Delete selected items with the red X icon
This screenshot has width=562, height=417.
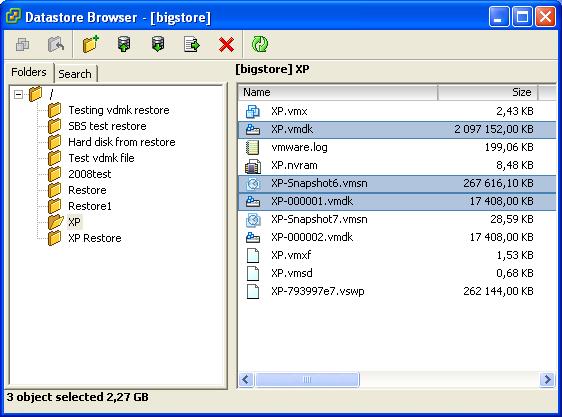(x=226, y=45)
